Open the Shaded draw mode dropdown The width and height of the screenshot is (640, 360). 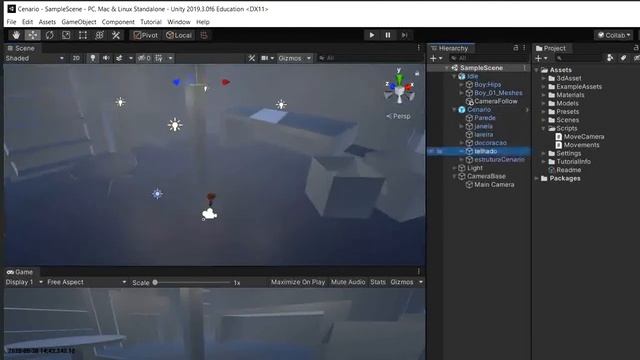tap(35, 58)
